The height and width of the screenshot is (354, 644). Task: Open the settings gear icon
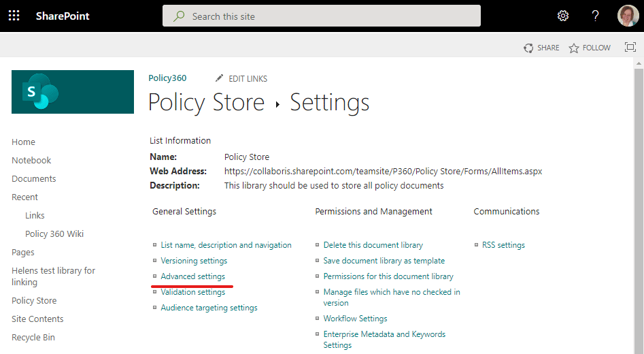[562, 16]
